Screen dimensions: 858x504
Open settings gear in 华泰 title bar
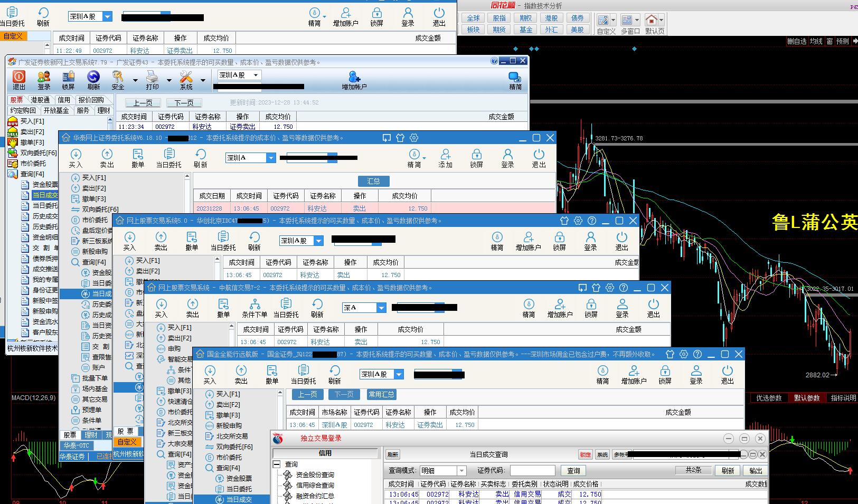tap(414, 138)
